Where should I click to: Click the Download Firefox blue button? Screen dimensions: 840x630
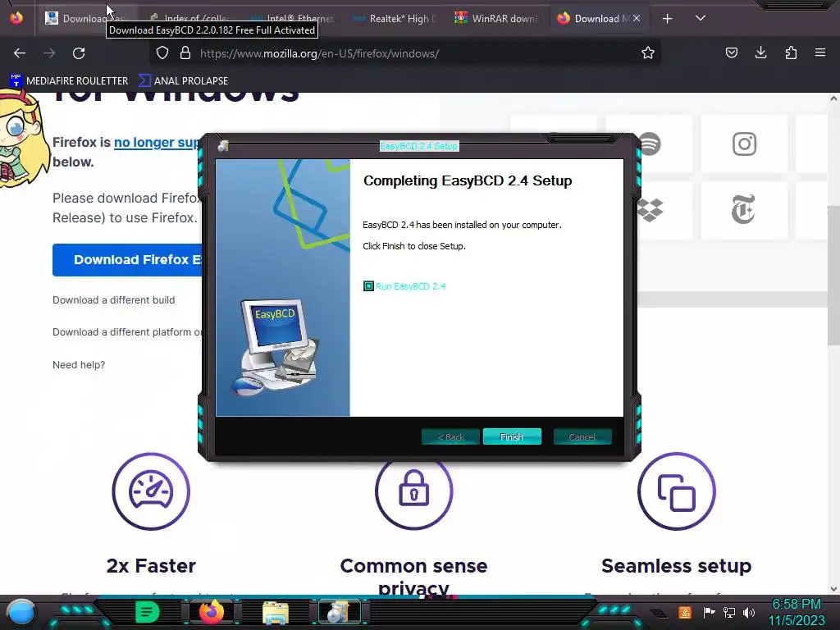coord(127,260)
